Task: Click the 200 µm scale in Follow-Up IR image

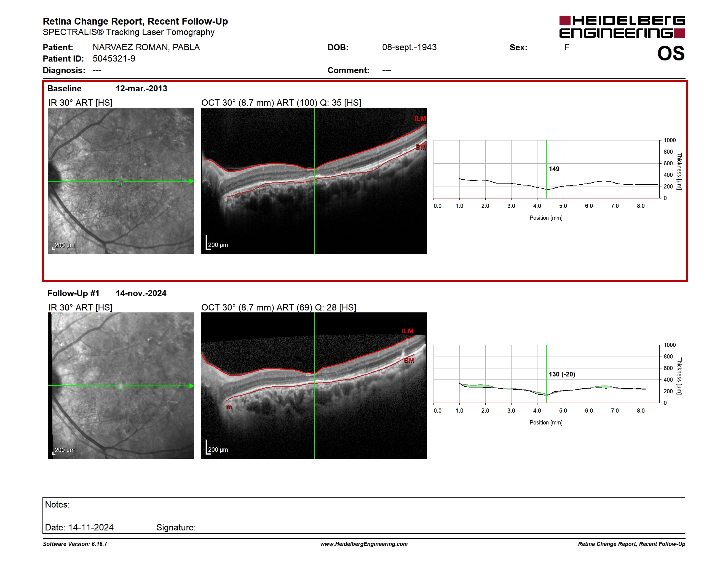Action: click(64, 451)
